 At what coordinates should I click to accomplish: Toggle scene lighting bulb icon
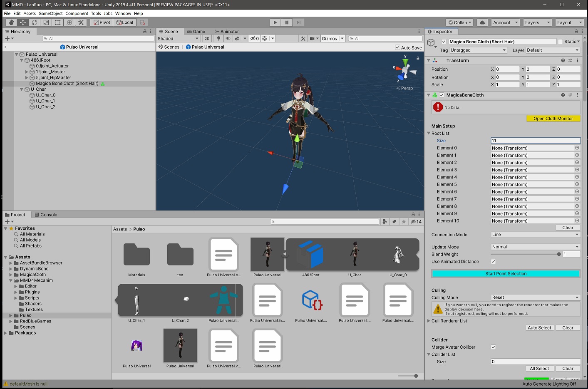click(x=218, y=39)
